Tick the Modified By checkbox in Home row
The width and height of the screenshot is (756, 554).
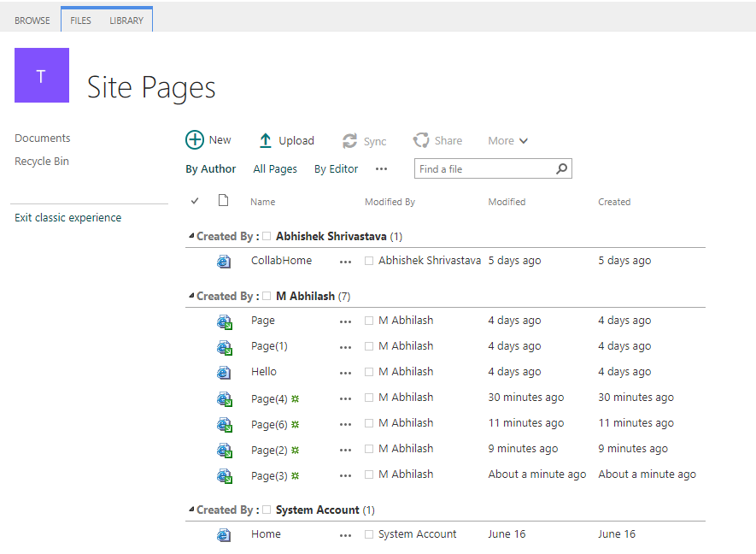pos(369,534)
